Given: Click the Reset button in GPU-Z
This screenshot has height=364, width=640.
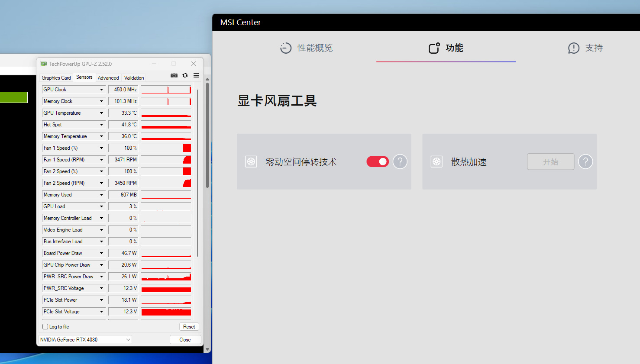Looking at the screenshot, I should [x=189, y=327].
